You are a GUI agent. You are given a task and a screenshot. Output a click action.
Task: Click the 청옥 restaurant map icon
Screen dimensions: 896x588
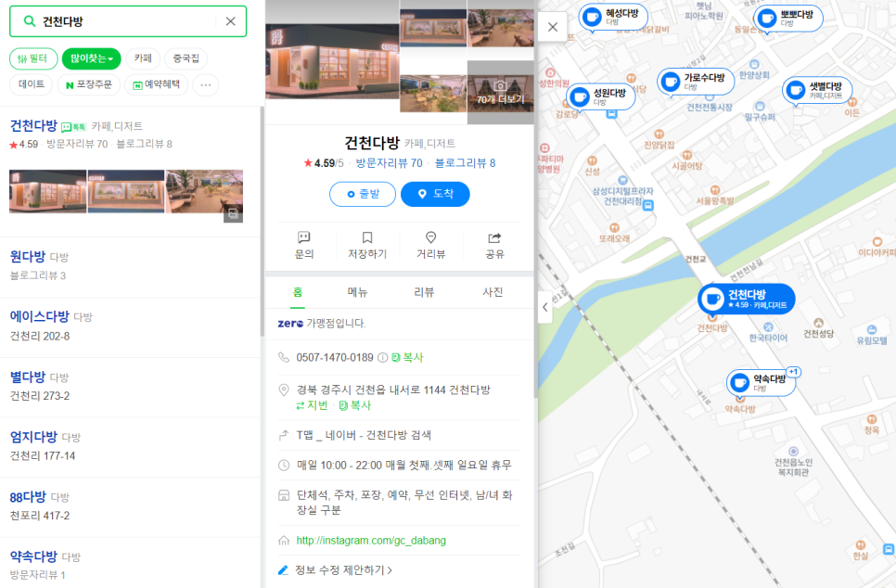click(872, 419)
